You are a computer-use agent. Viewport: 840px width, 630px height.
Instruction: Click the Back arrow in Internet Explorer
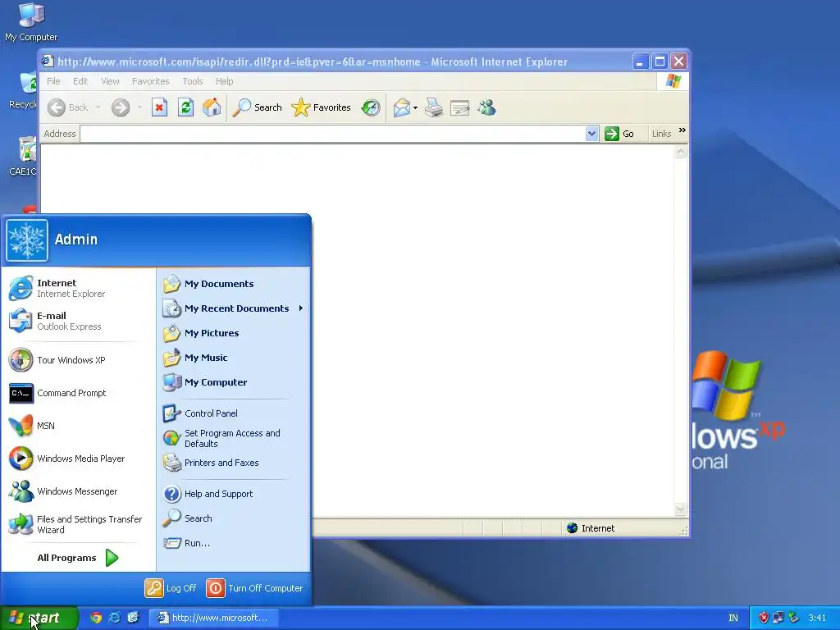tap(57, 107)
